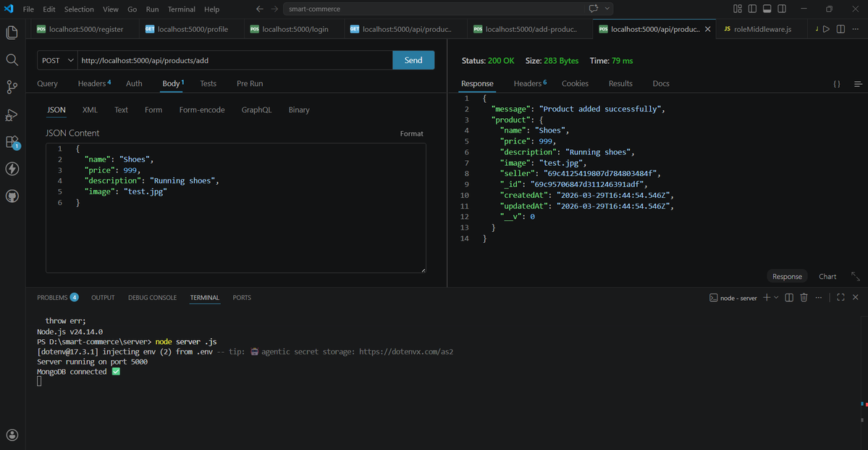The width and height of the screenshot is (868, 450).
Task: Add a new terminal with the plus icon
Action: [x=767, y=298]
